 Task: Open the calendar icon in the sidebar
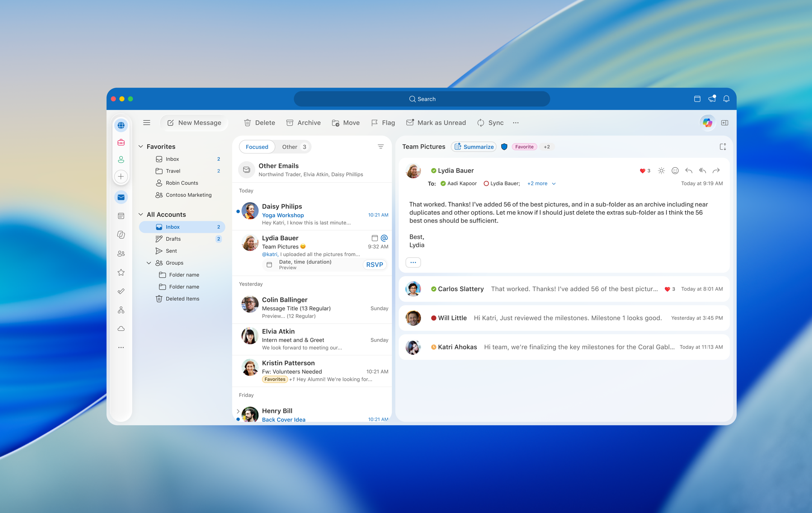[121, 216]
